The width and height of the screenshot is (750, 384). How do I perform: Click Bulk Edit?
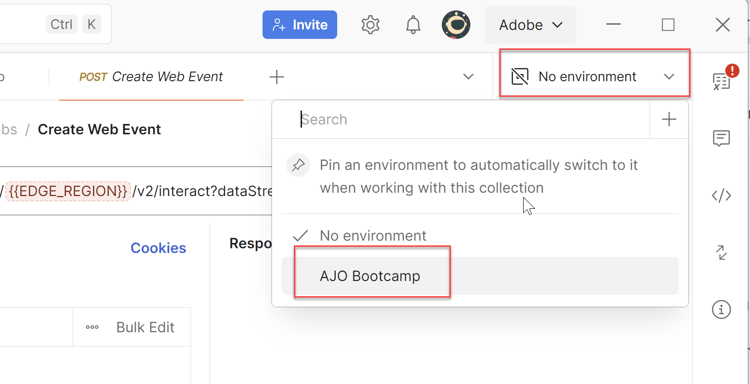pyautogui.click(x=145, y=327)
